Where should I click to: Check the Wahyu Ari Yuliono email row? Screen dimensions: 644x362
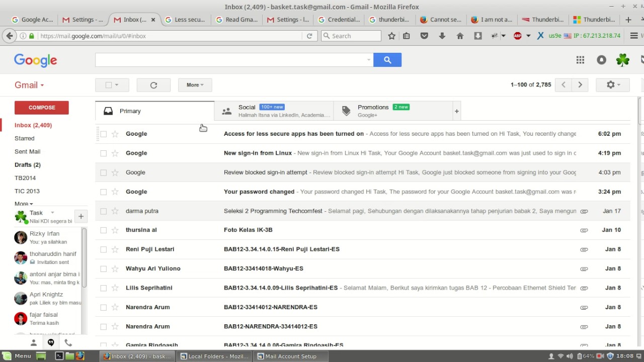(x=104, y=268)
